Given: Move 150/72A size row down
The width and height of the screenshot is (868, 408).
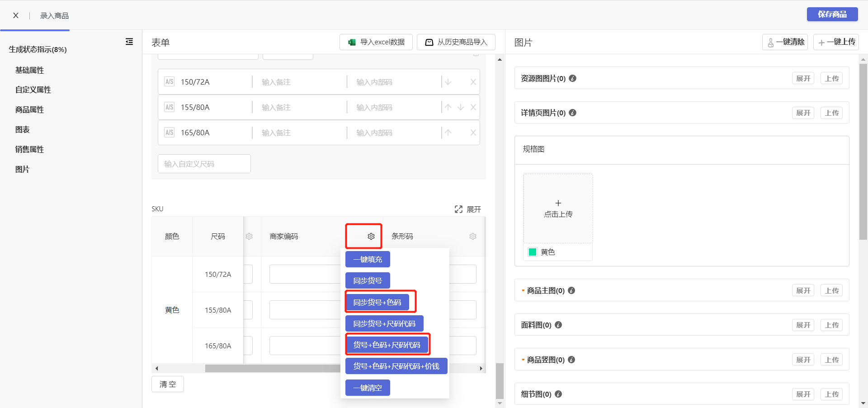Looking at the screenshot, I should coord(448,82).
